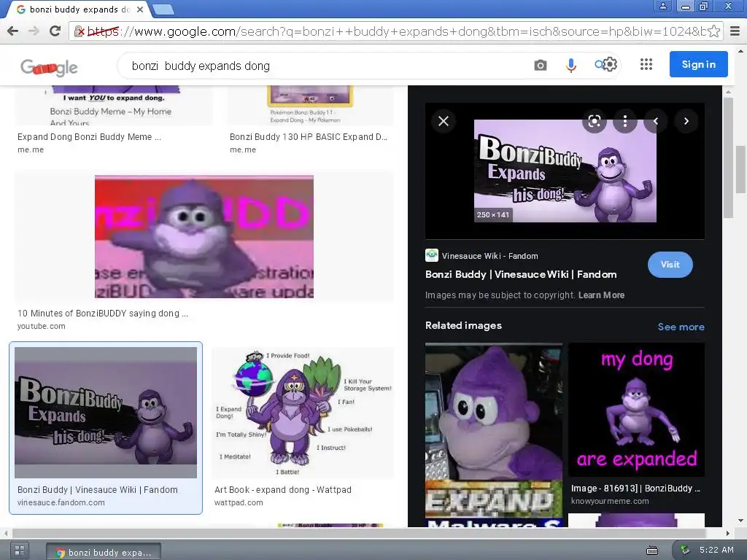The image size is (747, 560).
Task: Click the preview panel scrollbar thumb
Action: [728, 157]
